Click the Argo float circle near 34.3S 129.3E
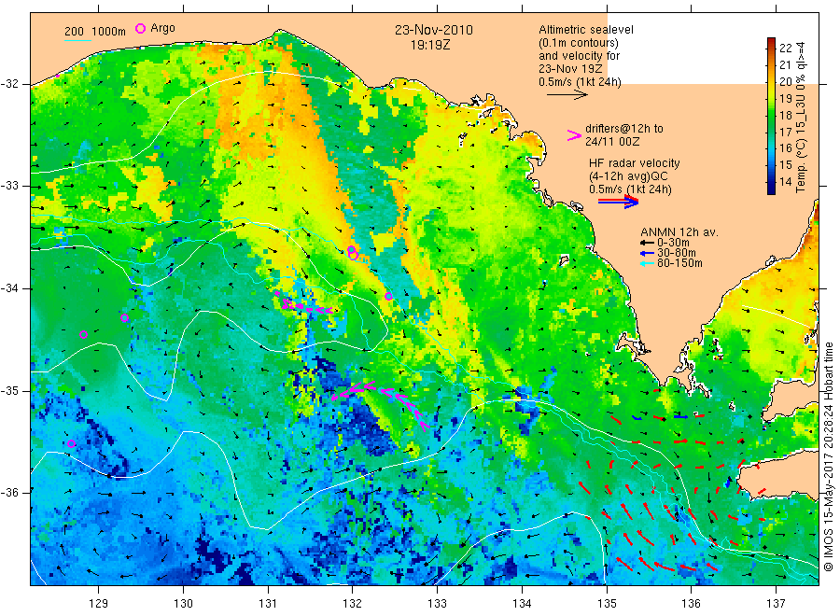 point(124,317)
